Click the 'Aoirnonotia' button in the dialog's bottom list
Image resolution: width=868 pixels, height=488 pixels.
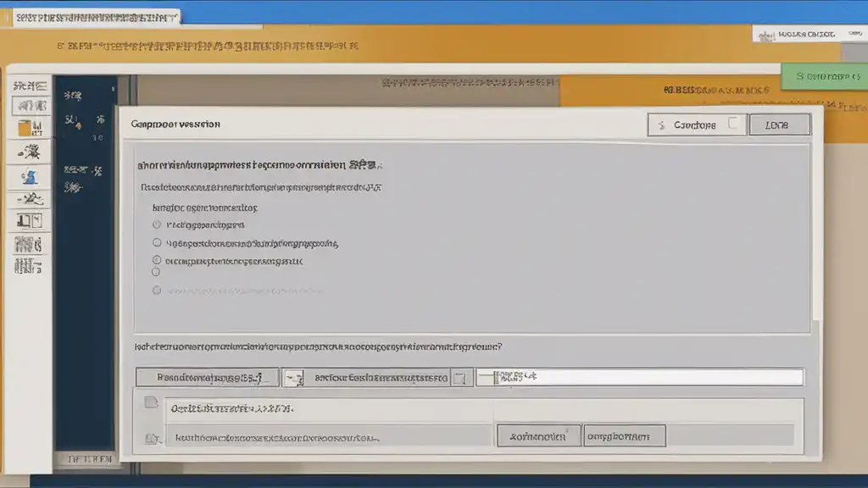coord(538,436)
